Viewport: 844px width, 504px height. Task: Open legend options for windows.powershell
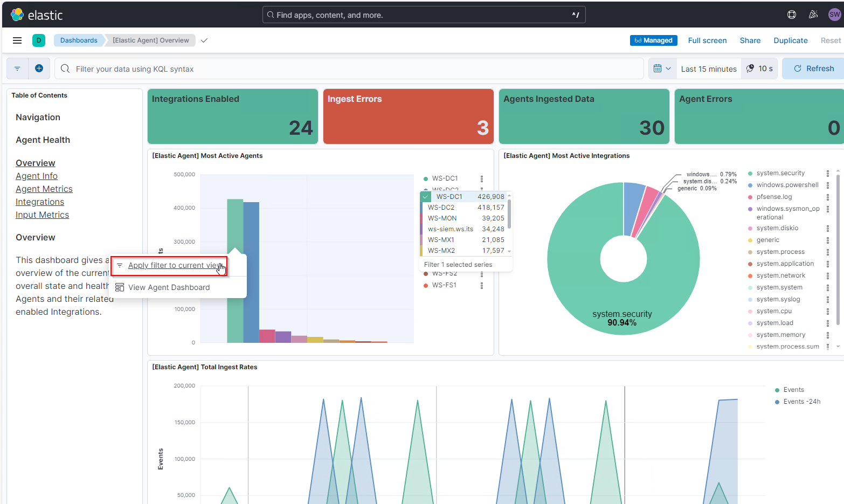click(828, 185)
